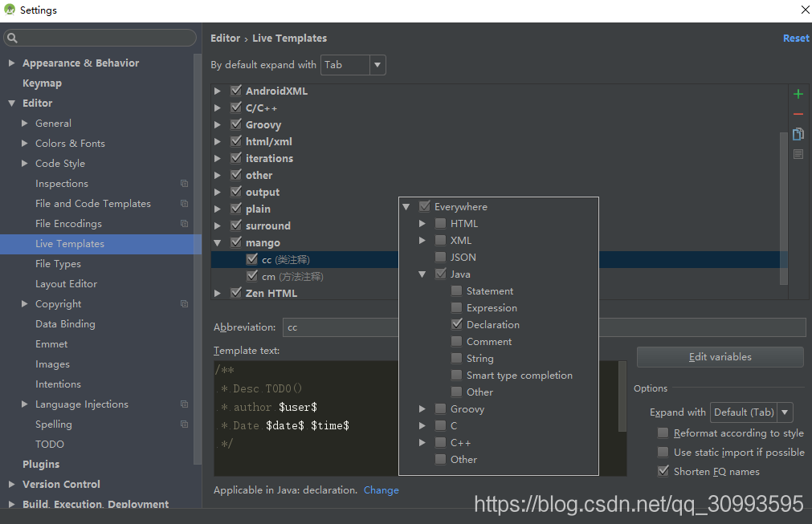The image size is (812, 524).
Task: Open the Keymap settings page
Action: [x=42, y=83]
